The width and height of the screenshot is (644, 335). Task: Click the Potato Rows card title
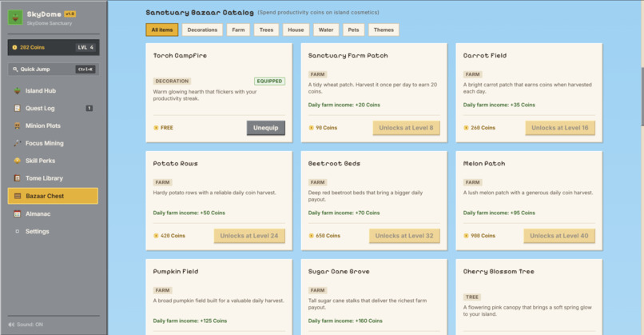pos(175,164)
